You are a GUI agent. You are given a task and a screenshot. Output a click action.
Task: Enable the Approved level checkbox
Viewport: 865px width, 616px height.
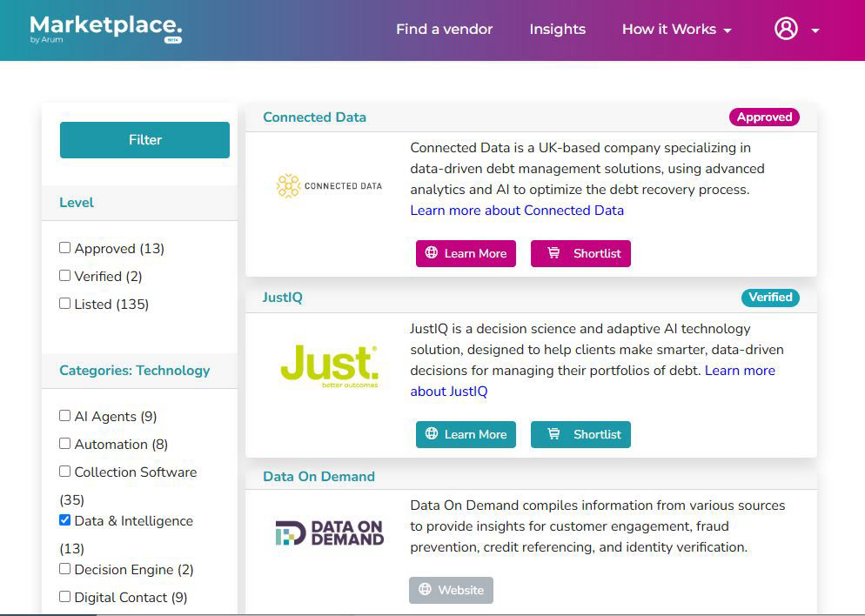(x=65, y=248)
